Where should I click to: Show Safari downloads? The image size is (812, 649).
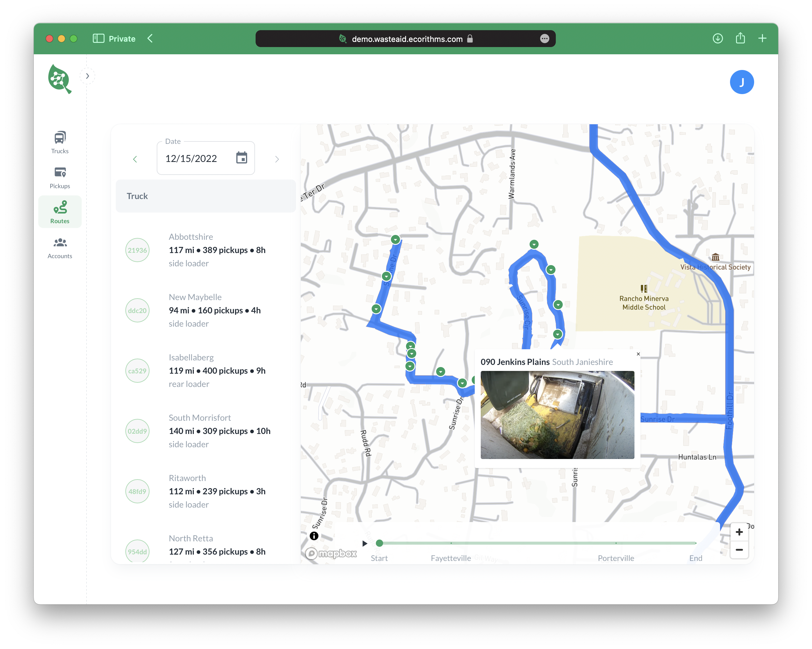[x=717, y=38]
